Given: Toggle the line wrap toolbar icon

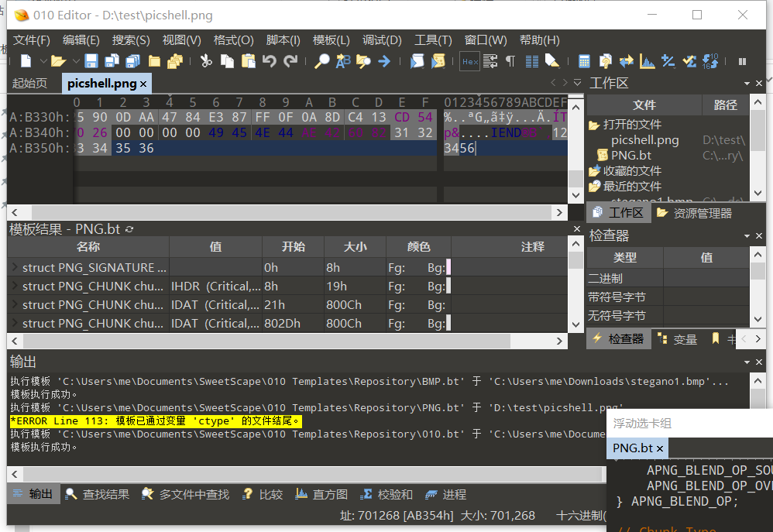Looking at the screenshot, I should 490,61.
